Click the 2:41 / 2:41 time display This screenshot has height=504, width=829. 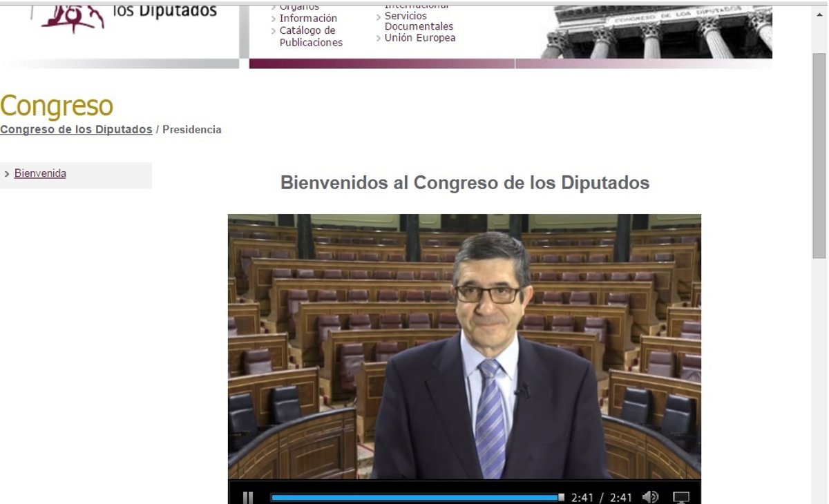tap(602, 497)
